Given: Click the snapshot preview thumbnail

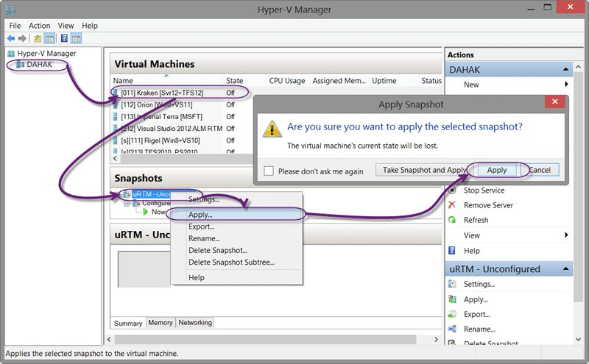Looking at the screenshot, I should [144, 268].
